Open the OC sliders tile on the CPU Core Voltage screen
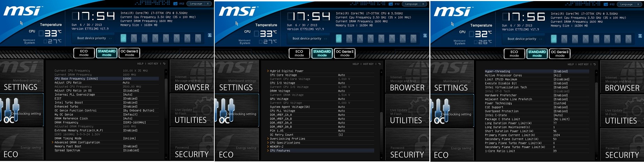 click(x=237, y=111)
